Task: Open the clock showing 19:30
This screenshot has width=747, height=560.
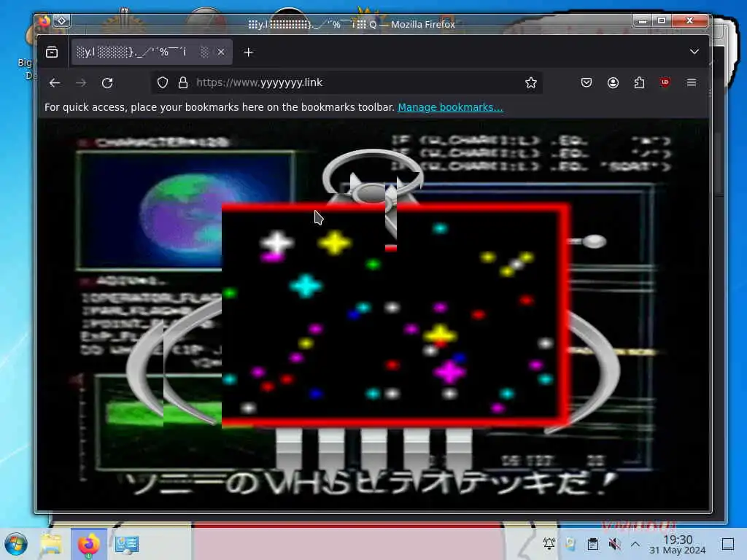Action: [678, 544]
